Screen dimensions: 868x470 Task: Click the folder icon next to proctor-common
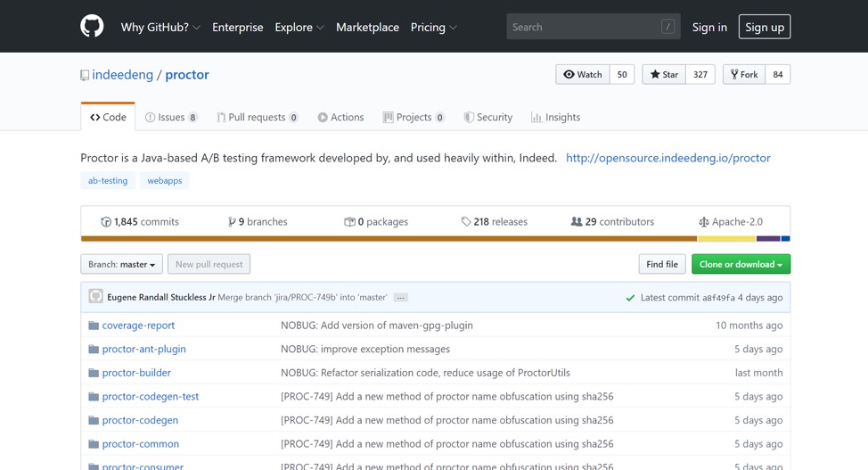click(94, 444)
